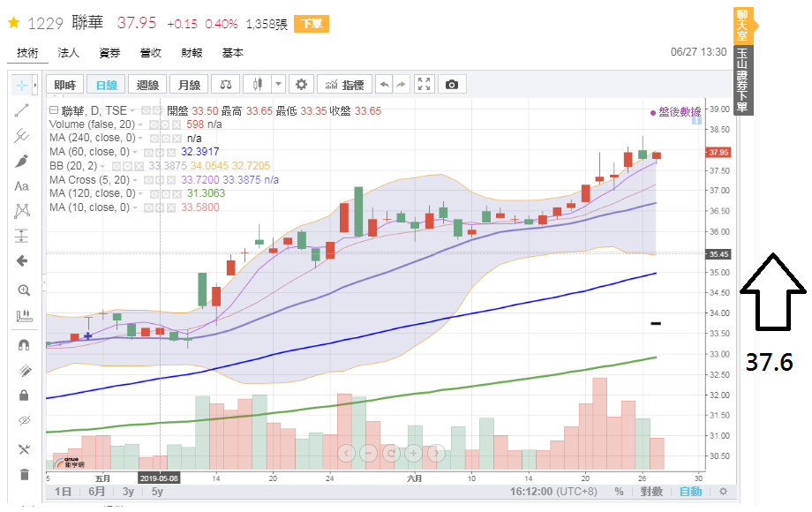Viewport: 812px width, 512px height.
Task: Toggle magnet mode in the drawing sidebar
Action: coord(24,345)
